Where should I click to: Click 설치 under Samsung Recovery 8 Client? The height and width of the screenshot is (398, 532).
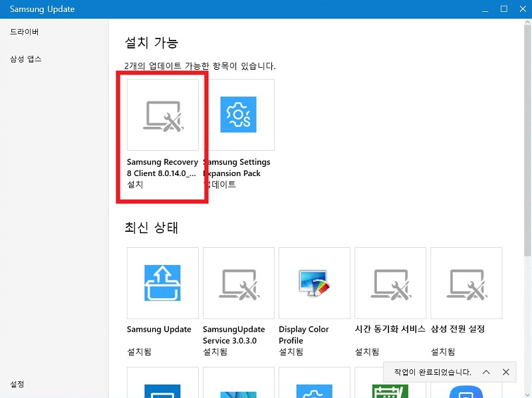coord(135,185)
